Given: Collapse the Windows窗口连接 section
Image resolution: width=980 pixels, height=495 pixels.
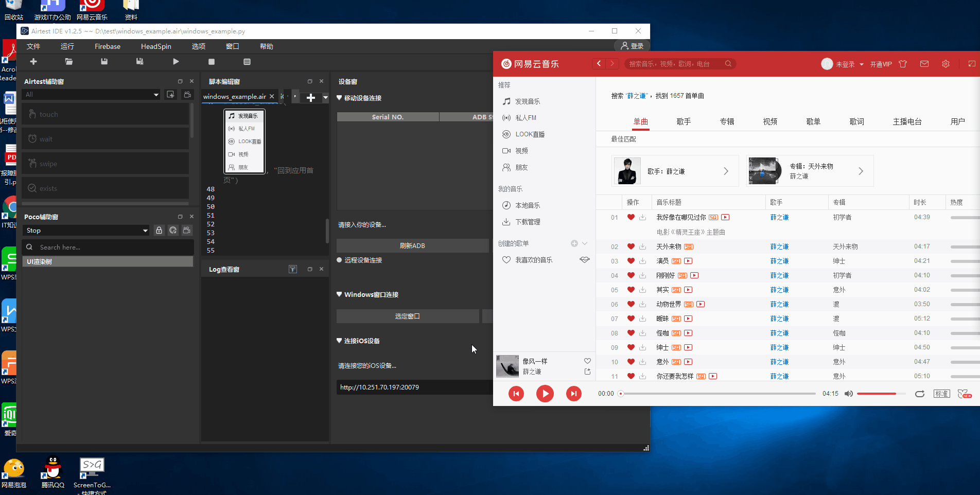Looking at the screenshot, I should point(339,294).
